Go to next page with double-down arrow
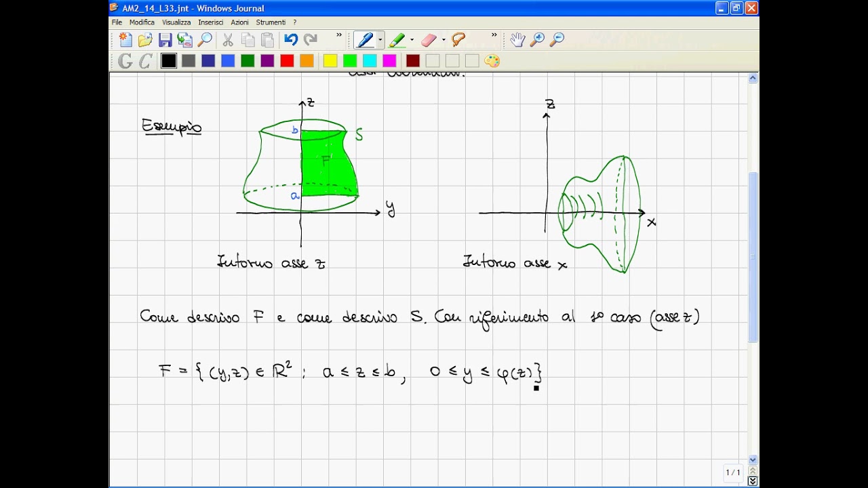The width and height of the screenshot is (868, 488). click(753, 481)
